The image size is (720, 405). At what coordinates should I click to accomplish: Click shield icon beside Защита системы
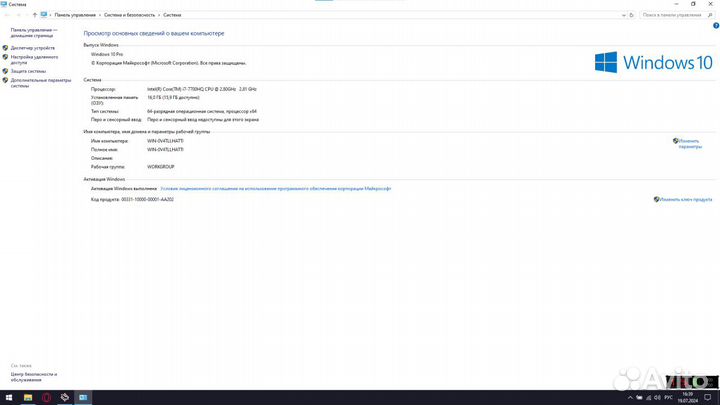pyautogui.click(x=5, y=71)
